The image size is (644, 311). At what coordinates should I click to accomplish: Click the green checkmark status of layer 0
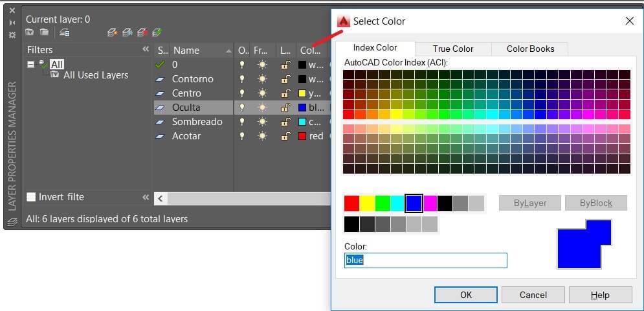point(160,65)
